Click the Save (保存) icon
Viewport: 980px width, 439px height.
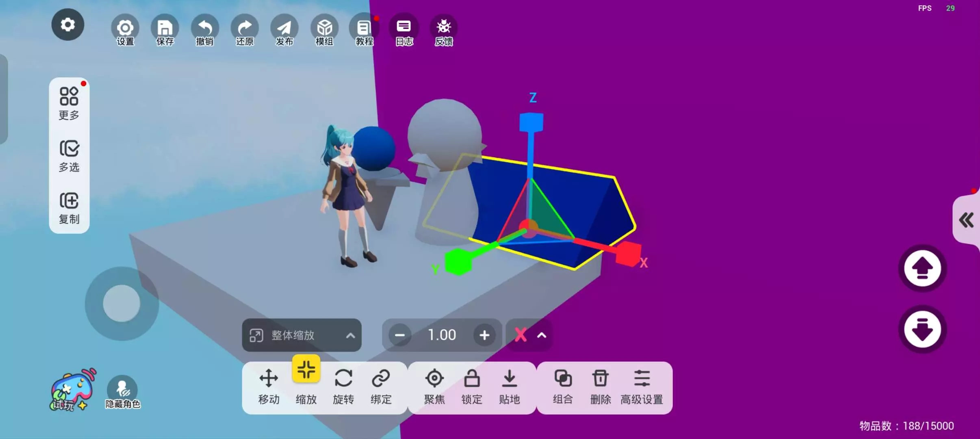pos(165,29)
